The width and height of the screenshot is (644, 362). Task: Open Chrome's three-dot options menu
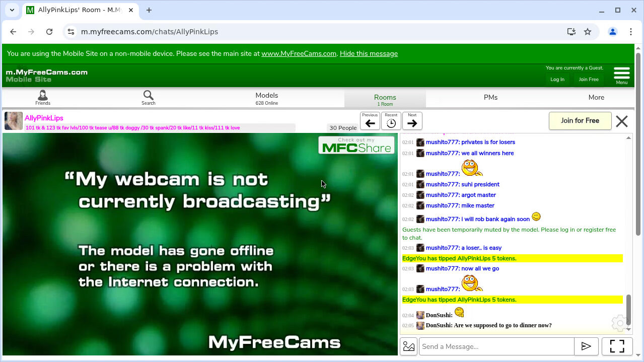(x=631, y=32)
